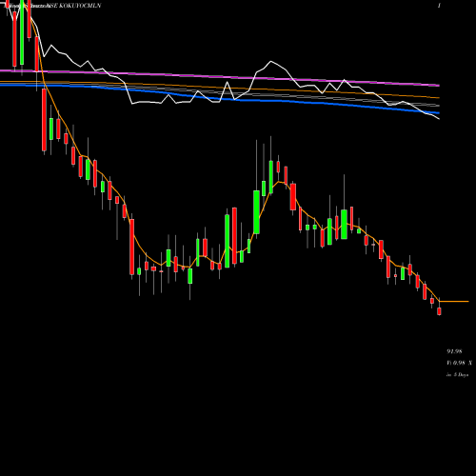Click the KOKUYOCMLN ticker title text
Image resolution: width=476 pixels, height=476 pixels.
pyautogui.click(x=80, y=6)
